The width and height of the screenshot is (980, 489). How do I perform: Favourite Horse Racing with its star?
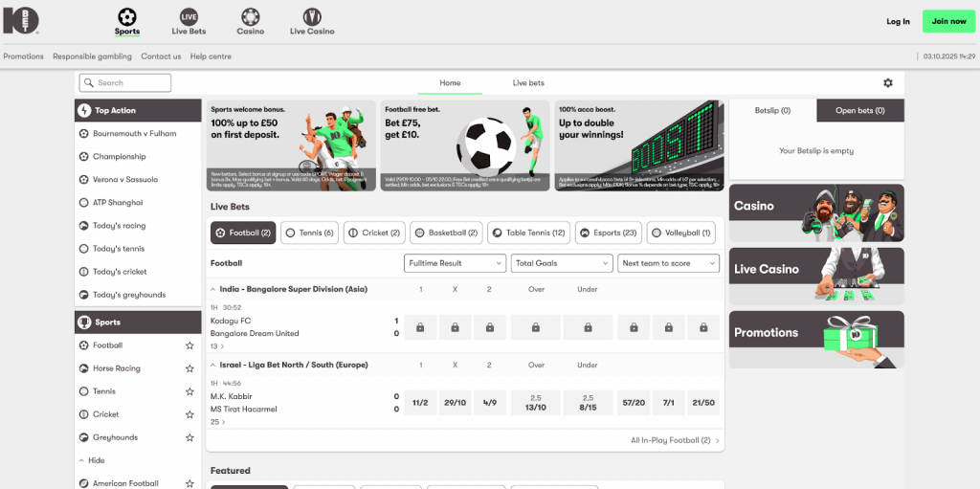[x=189, y=368]
